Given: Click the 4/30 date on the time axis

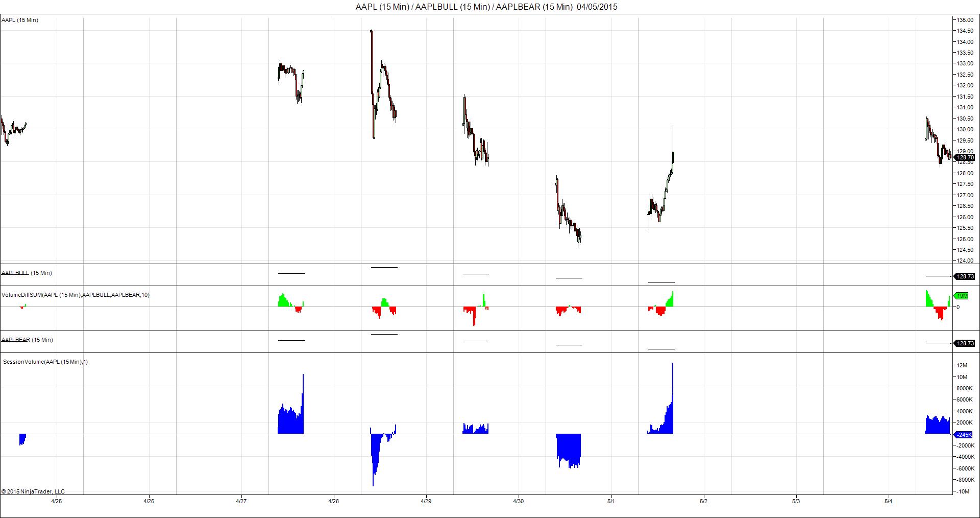Looking at the screenshot, I should click(x=519, y=501).
